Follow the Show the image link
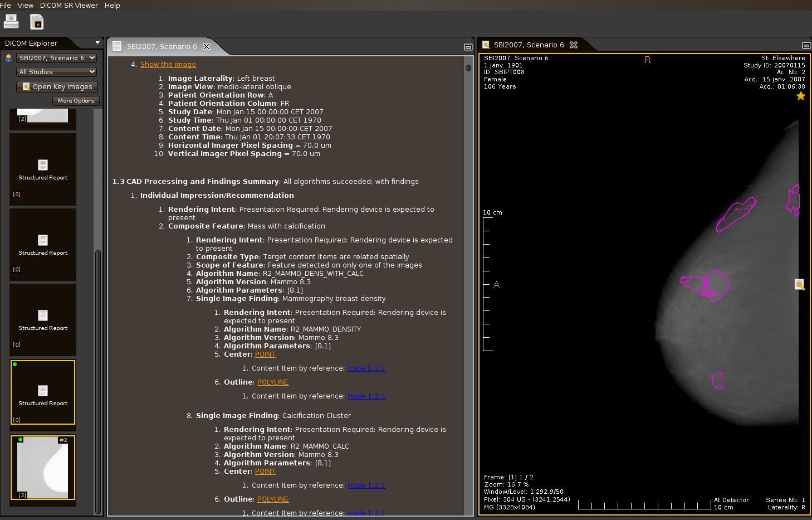This screenshot has width=812, height=520. [168, 65]
